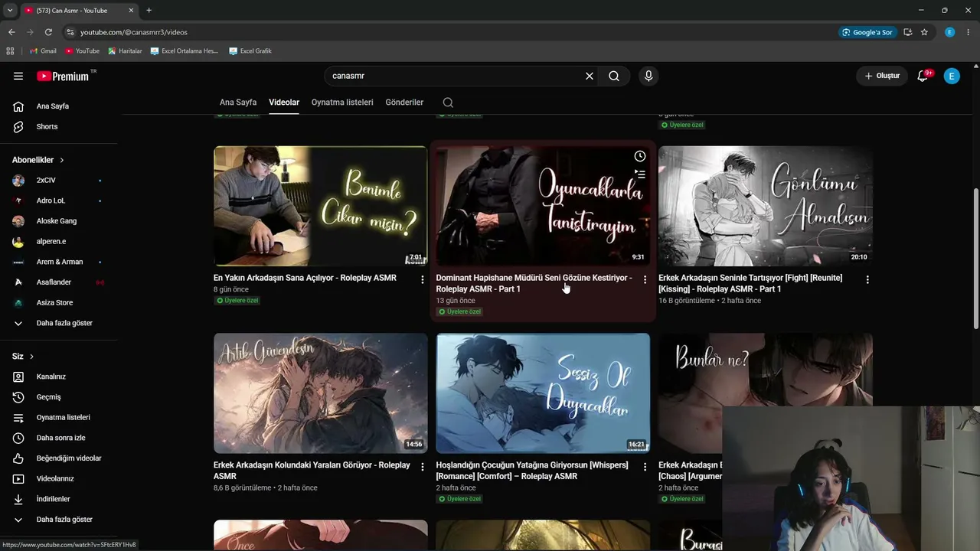The width and height of the screenshot is (980, 551).
Task: Open Daha sonra izle in the sidebar
Action: tap(59, 438)
